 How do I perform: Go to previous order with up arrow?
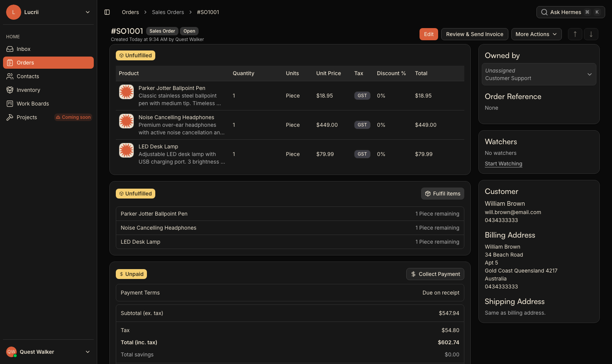575,34
